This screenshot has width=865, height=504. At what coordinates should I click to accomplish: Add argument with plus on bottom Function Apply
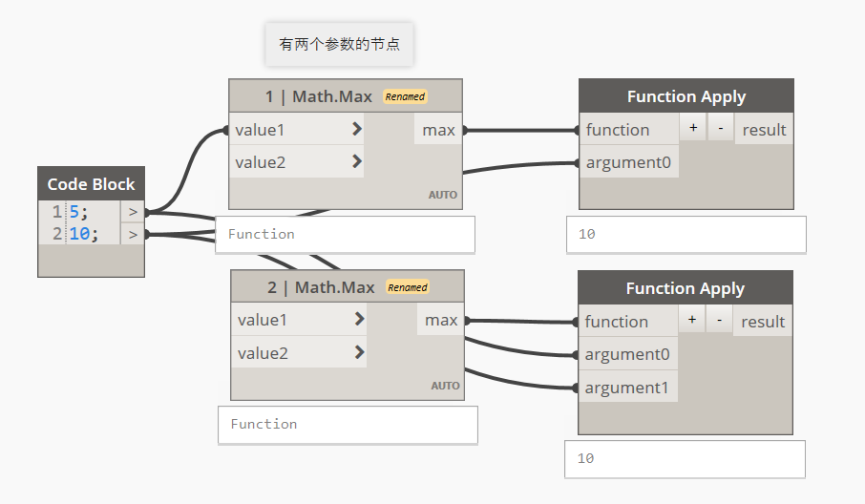tap(691, 321)
